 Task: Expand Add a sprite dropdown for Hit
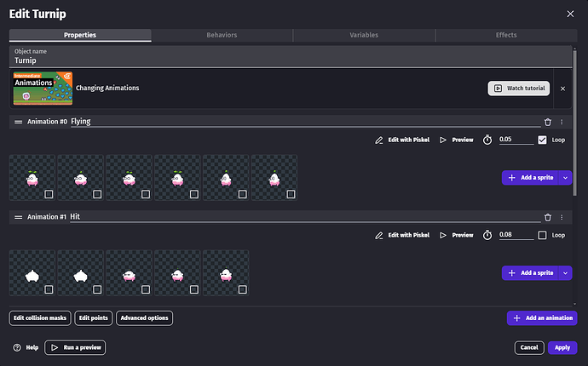click(x=565, y=273)
